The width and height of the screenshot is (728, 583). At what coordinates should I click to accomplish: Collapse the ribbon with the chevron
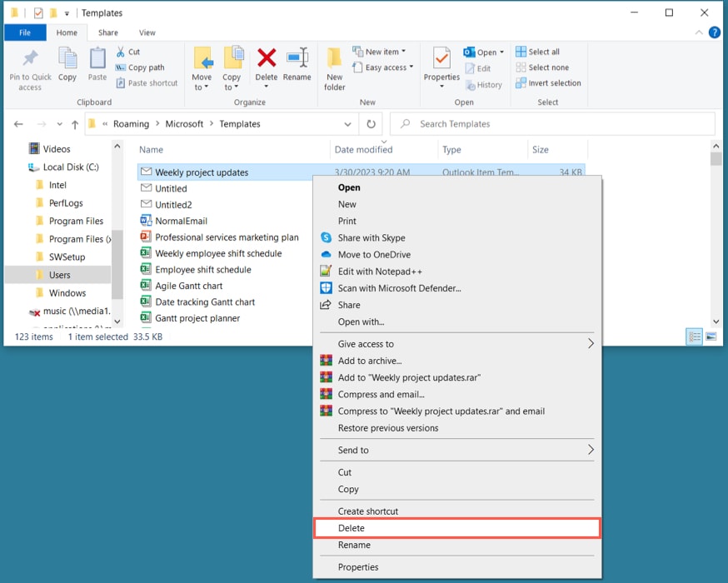698,32
